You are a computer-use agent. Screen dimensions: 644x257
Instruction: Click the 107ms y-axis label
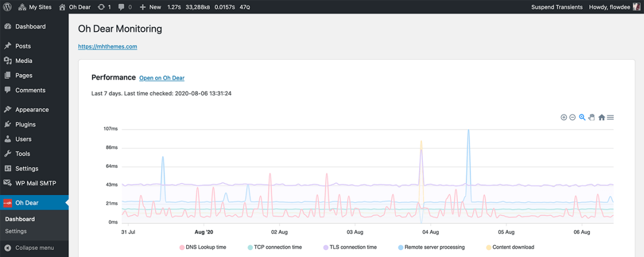[x=111, y=129]
